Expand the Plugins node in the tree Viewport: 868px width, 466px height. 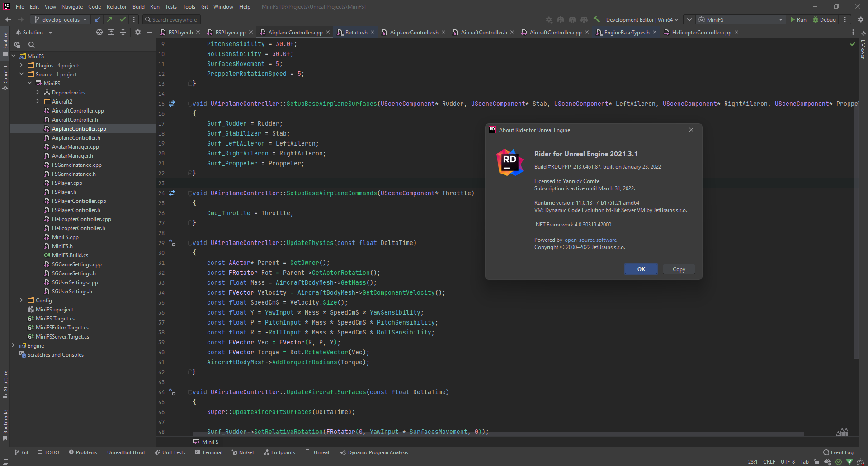(21, 65)
